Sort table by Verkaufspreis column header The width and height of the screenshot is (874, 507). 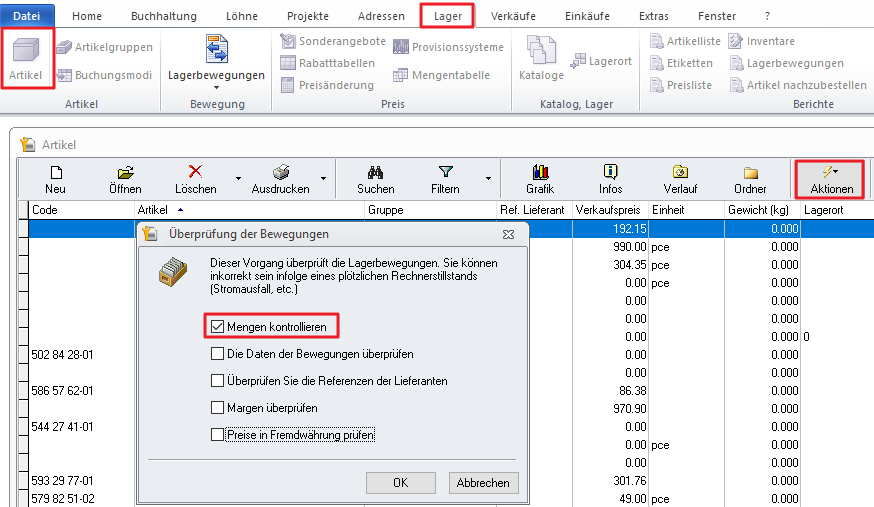coord(608,210)
